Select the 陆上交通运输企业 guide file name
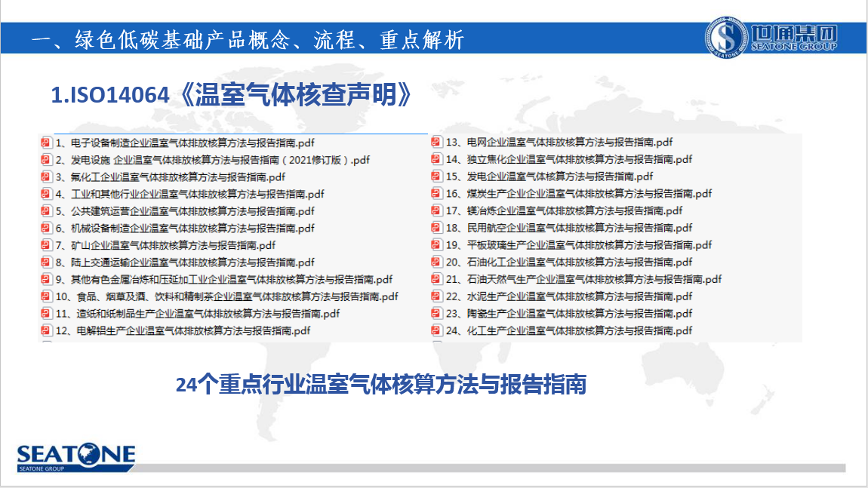868x488 pixels. tap(185, 262)
